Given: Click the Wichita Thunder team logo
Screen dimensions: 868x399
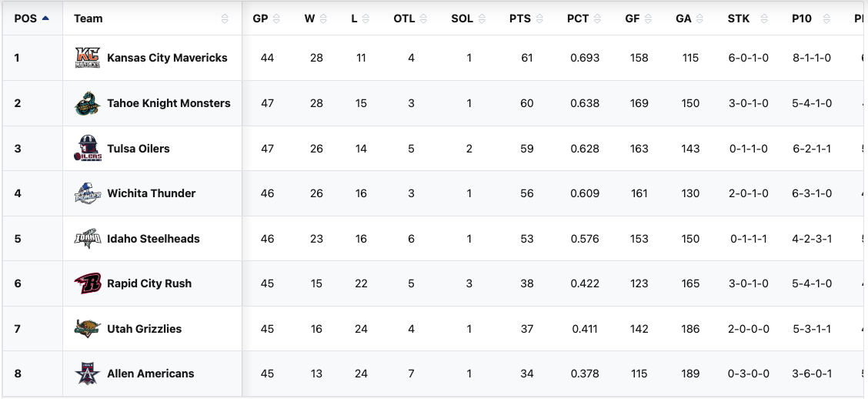Looking at the screenshot, I should [87, 193].
